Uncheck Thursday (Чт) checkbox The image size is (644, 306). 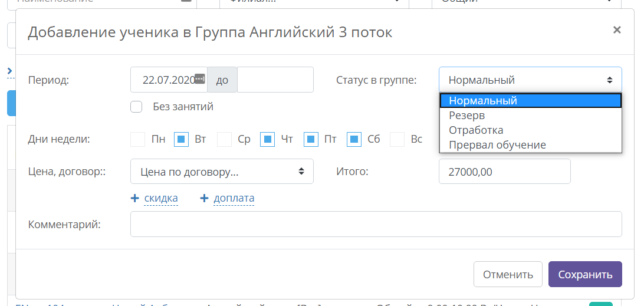[267, 139]
